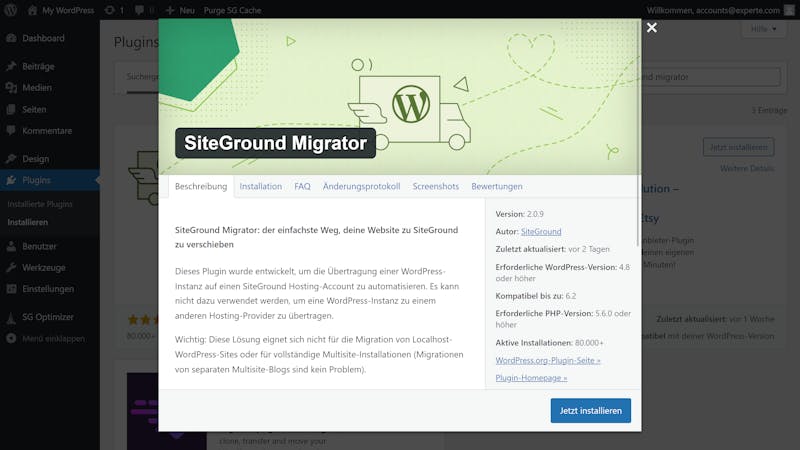
Task: Click the user avatar in admin bar
Action: click(789, 10)
